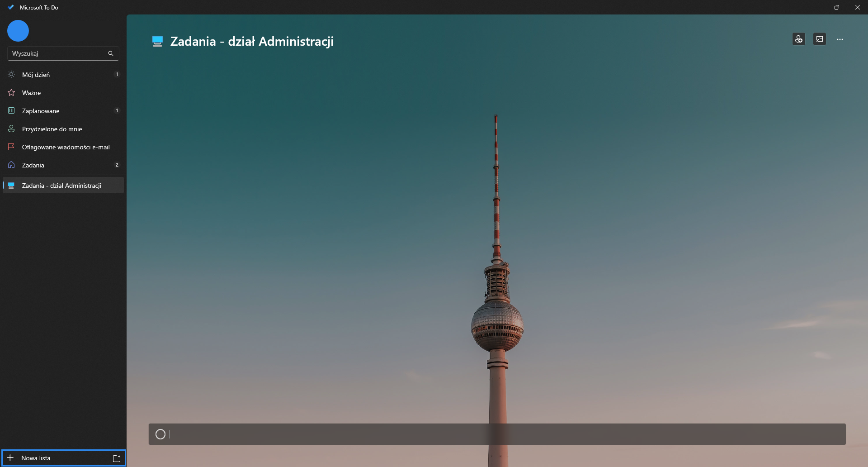Open the Ważne list

pyautogui.click(x=63, y=93)
